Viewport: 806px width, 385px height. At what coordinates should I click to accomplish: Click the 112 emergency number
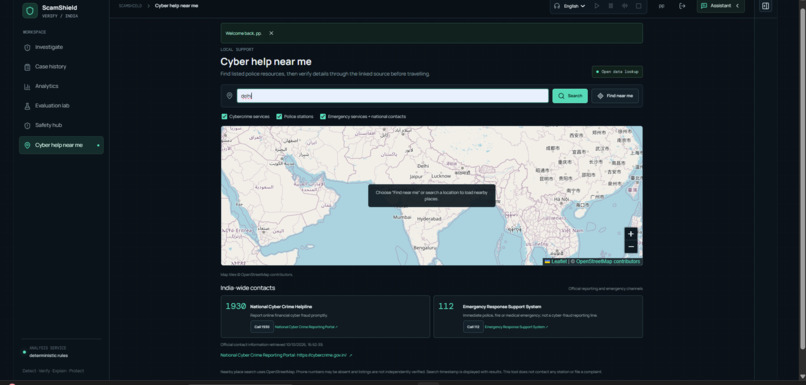446,306
